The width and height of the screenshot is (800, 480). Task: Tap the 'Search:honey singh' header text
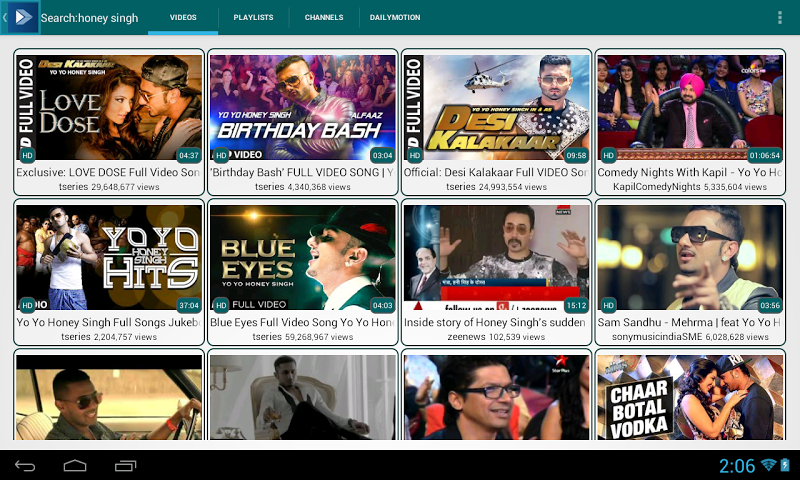coord(89,18)
